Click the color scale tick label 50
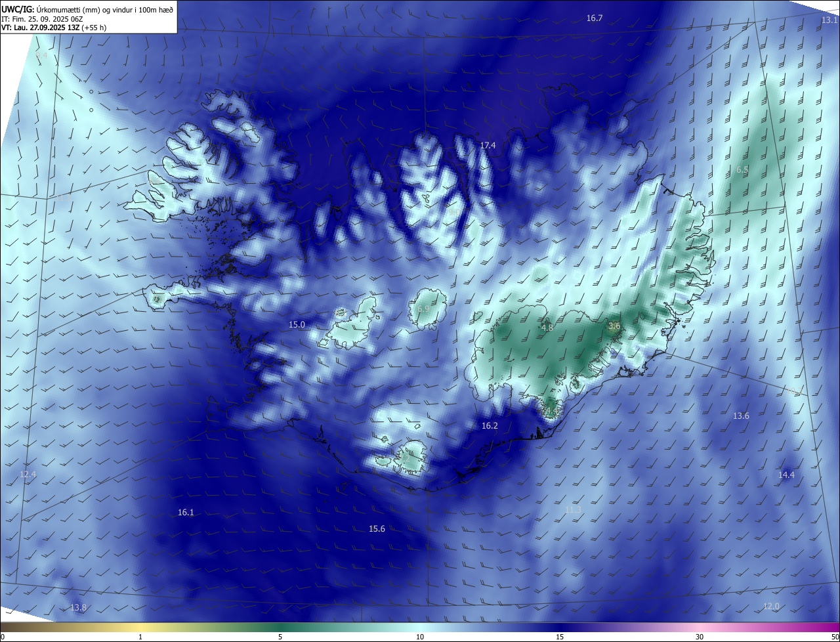This screenshot has height=642, width=840. (x=835, y=637)
